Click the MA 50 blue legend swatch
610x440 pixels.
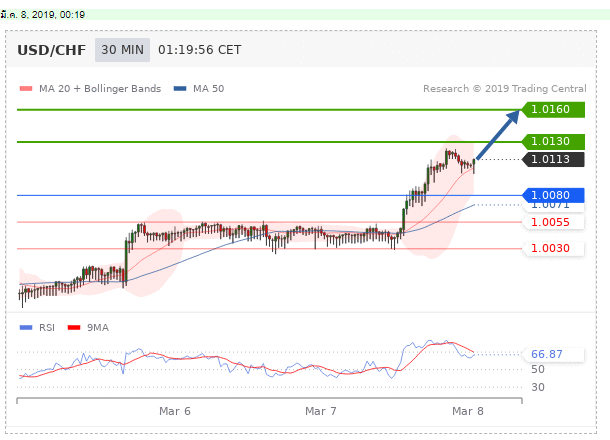tap(180, 89)
